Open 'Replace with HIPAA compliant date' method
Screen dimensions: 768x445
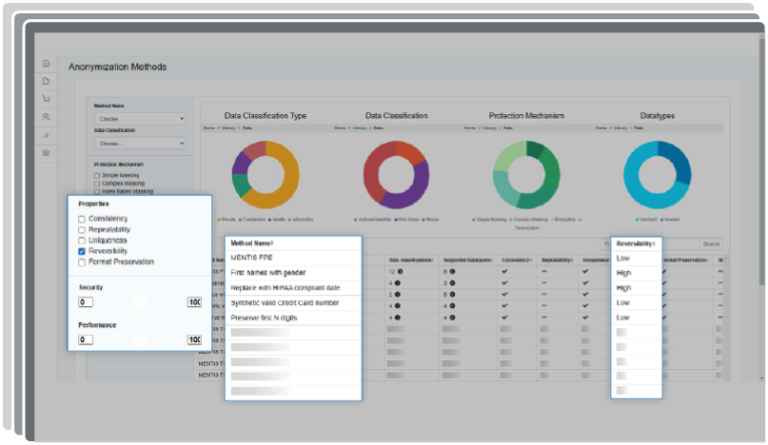[284, 287]
